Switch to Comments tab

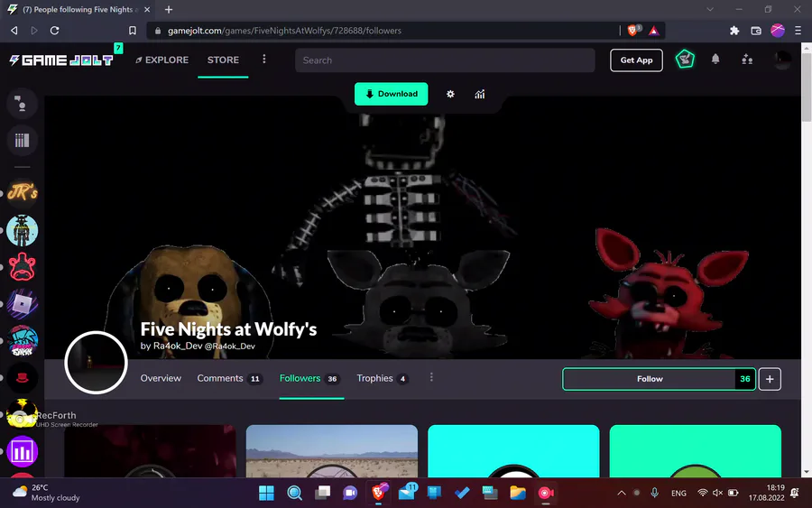click(x=229, y=379)
